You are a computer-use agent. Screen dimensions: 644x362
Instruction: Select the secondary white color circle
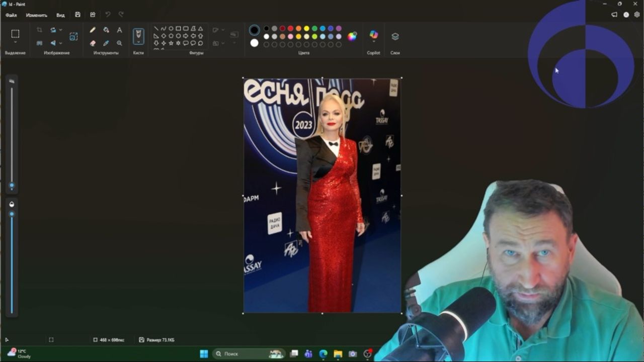(255, 43)
